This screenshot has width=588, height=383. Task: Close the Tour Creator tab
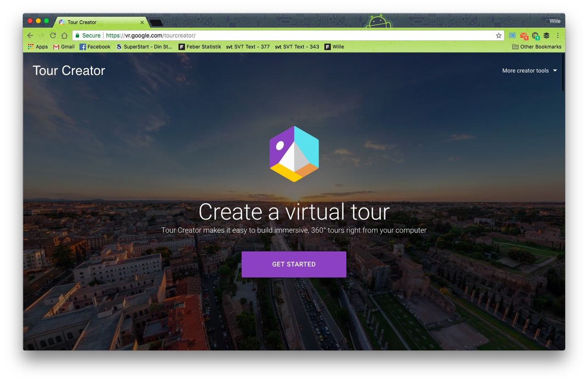click(x=142, y=22)
